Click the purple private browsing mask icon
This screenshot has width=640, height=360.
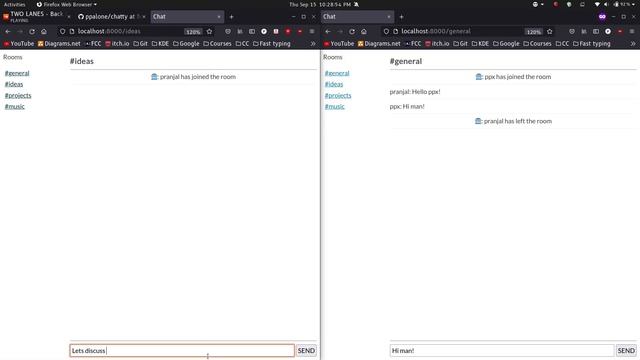point(602,17)
